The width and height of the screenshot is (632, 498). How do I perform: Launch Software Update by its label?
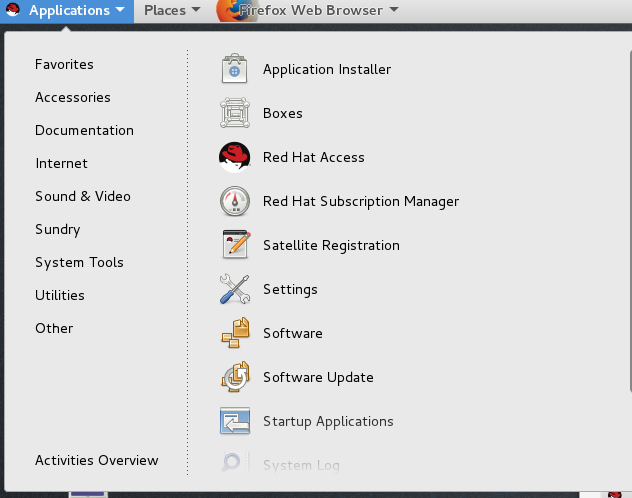click(x=318, y=378)
